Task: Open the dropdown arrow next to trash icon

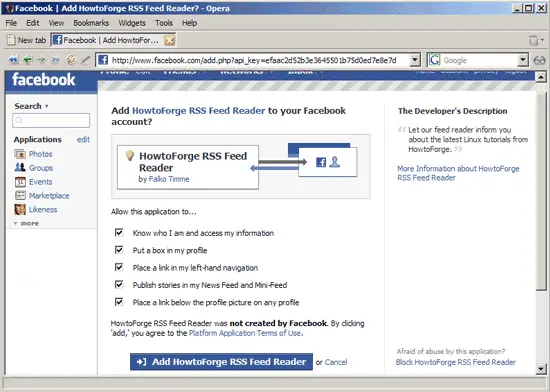Action: click(x=542, y=40)
